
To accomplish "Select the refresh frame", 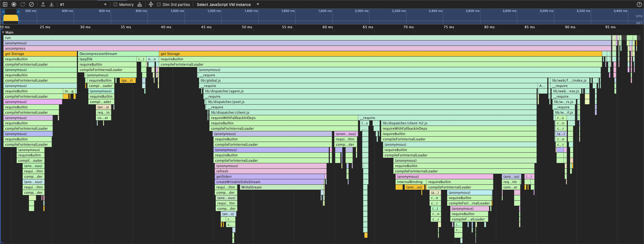I will coord(270,171).
